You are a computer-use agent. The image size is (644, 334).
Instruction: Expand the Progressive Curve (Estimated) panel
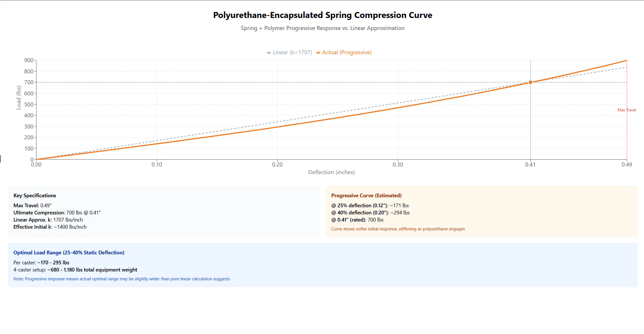pos(366,195)
